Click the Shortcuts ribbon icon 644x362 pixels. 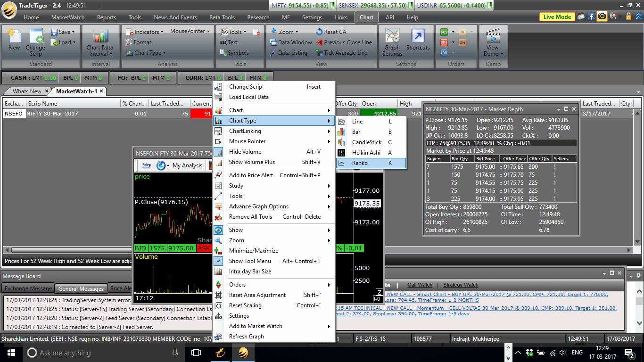tap(418, 40)
